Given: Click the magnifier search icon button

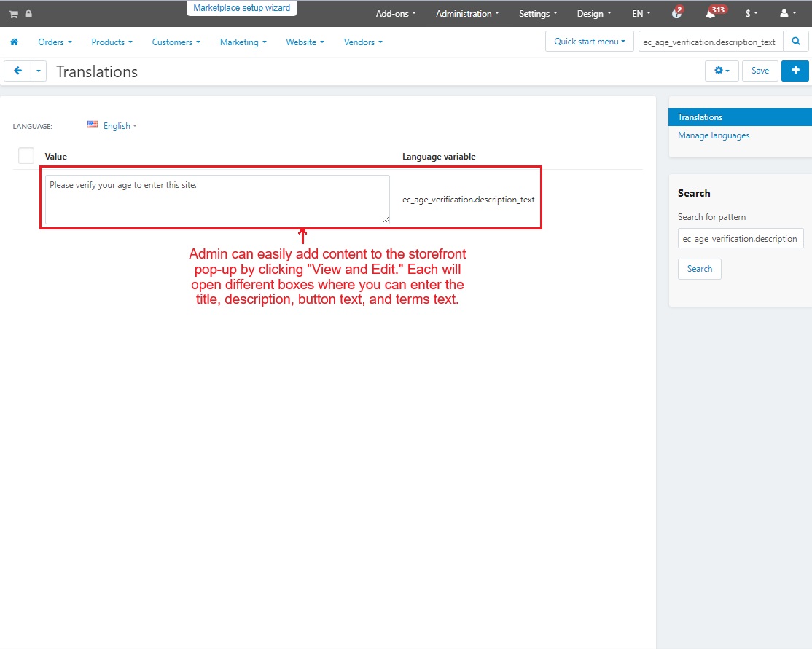Looking at the screenshot, I should click(x=795, y=42).
